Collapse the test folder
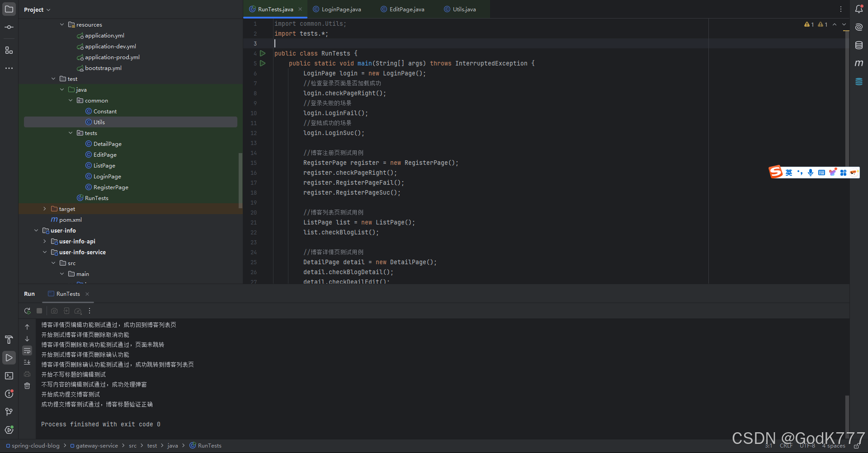The width and height of the screenshot is (868, 453). (53, 79)
